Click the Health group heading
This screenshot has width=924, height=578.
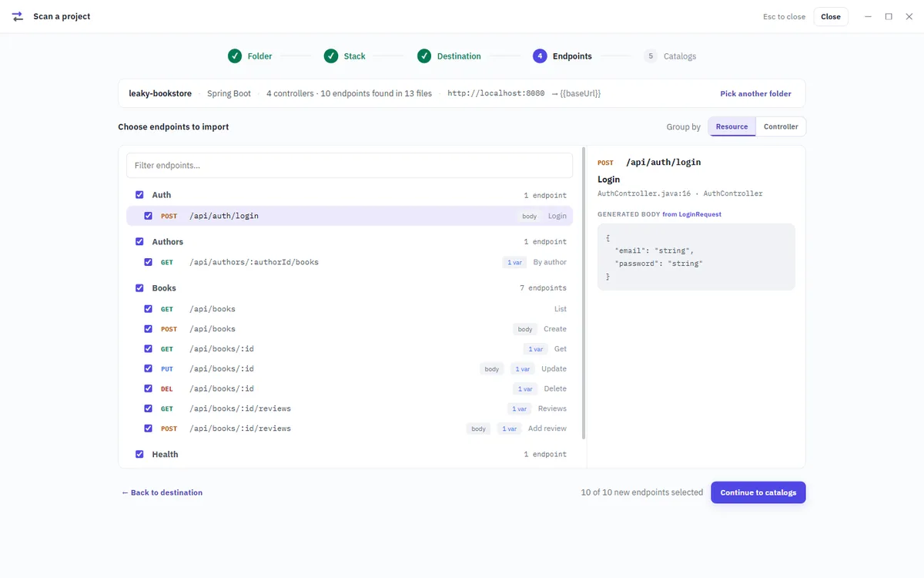point(165,454)
